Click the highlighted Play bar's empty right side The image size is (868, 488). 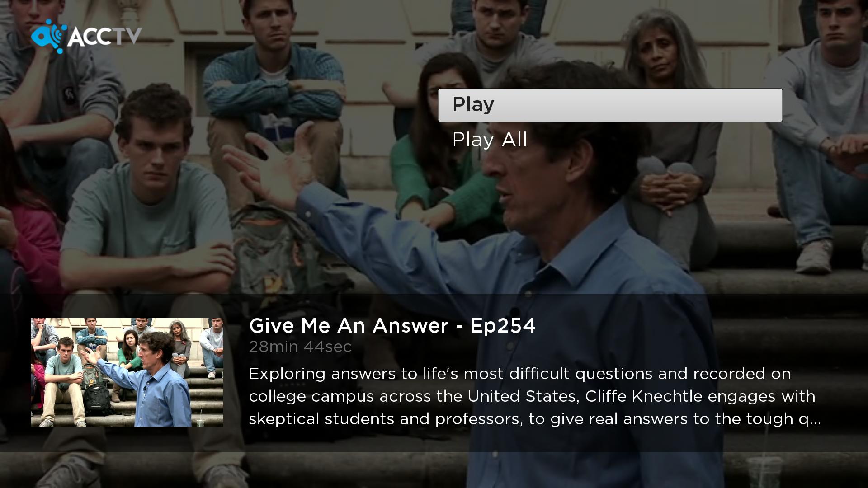(678, 105)
